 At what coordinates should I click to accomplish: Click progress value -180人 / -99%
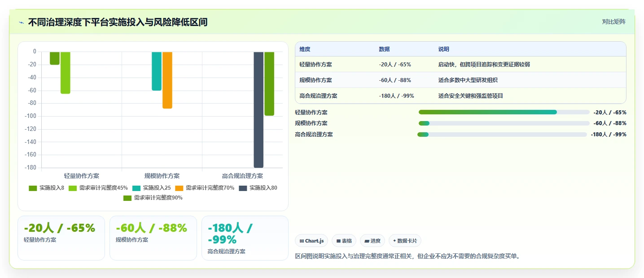click(x=609, y=135)
